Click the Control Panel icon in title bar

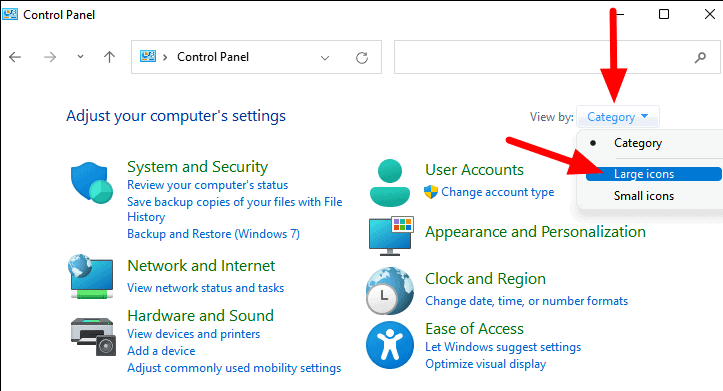coord(10,14)
